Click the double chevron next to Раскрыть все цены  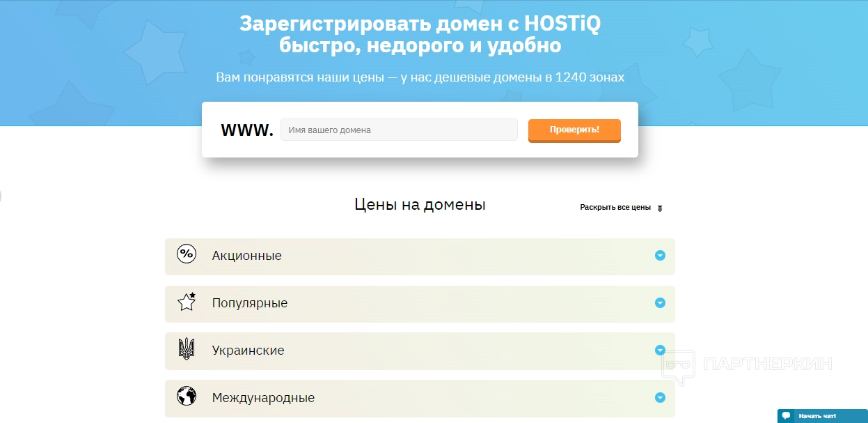660,208
